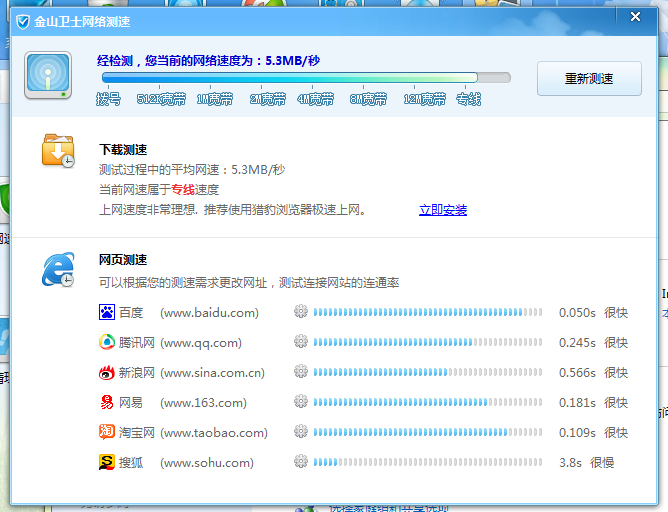
Task: Click the settings gear for 网易 row
Action: (301, 402)
